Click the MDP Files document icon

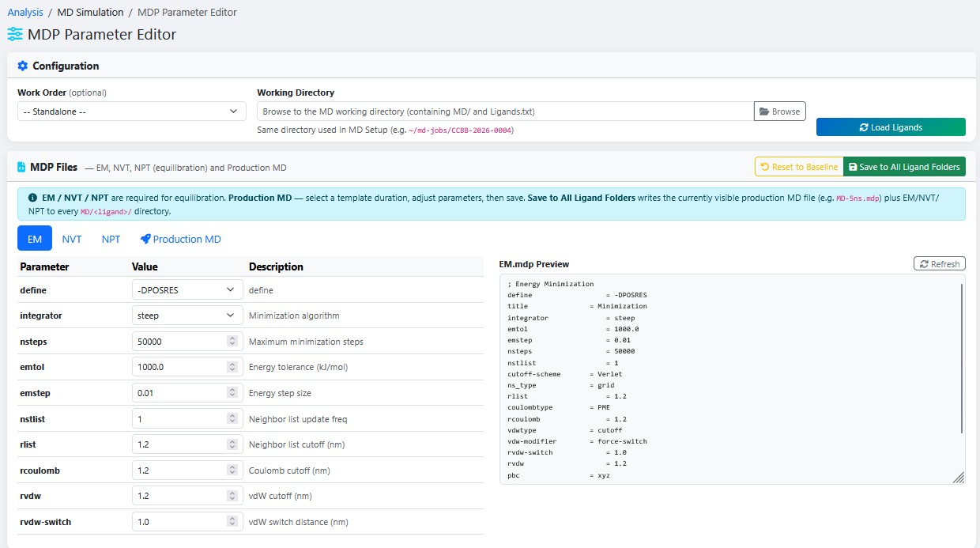21,167
